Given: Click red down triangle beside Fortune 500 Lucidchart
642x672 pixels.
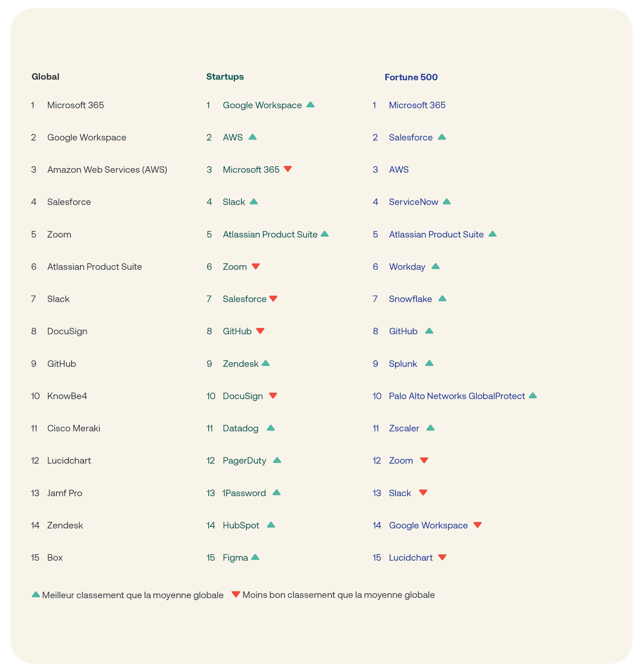Looking at the screenshot, I should (442, 557).
